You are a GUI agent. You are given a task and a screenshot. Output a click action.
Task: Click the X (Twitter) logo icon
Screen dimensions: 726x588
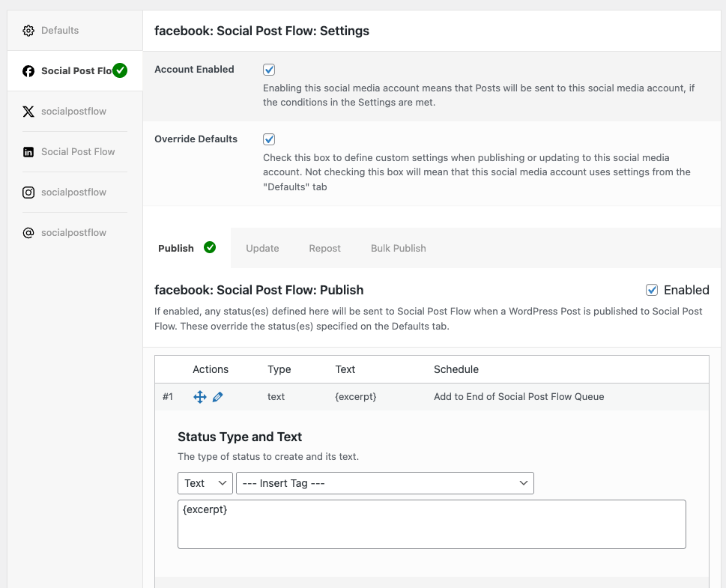(28, 111)
